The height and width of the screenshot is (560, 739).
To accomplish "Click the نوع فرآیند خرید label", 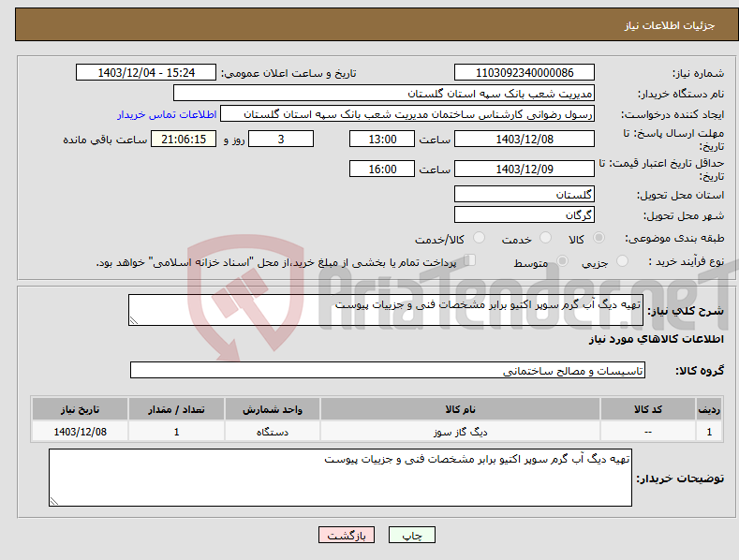I will pos(687,261).
